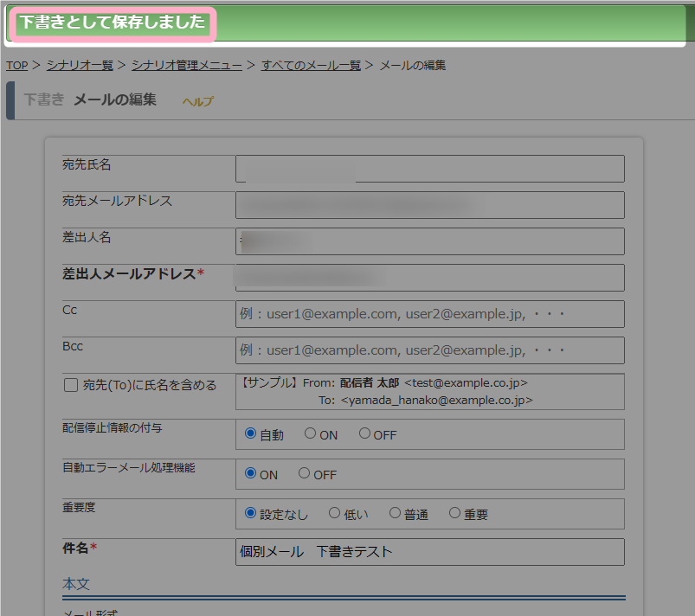Set 自動エラーメール処理機能 to ON
This screenshot has width=695, height=616.
(250, 473)
